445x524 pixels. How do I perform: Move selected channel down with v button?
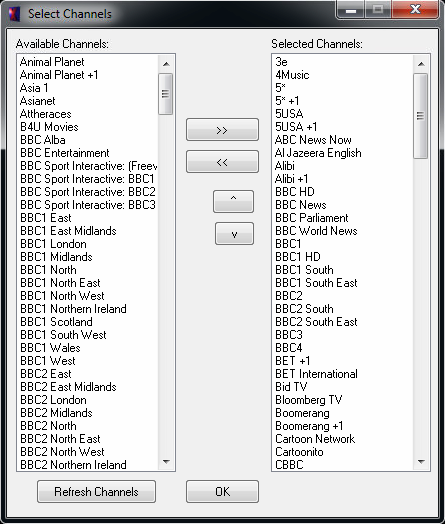point(234,234)
